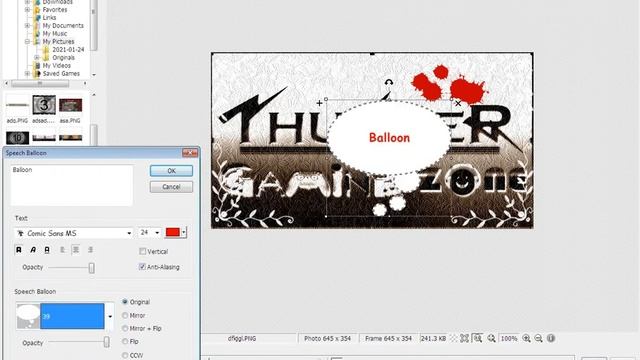Click the red Balloon text on canvas

pos(389,138)
